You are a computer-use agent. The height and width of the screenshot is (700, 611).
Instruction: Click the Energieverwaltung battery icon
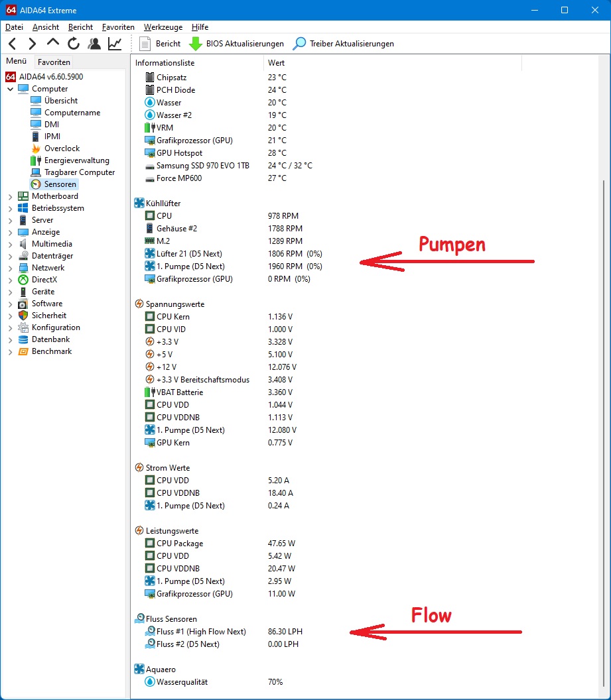pyautogui.click(x=36, y=160)
